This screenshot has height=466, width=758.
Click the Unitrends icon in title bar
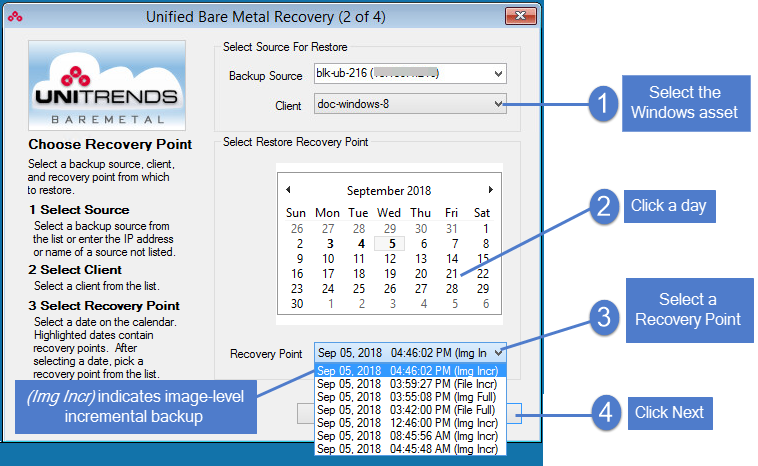pos(15,17)
